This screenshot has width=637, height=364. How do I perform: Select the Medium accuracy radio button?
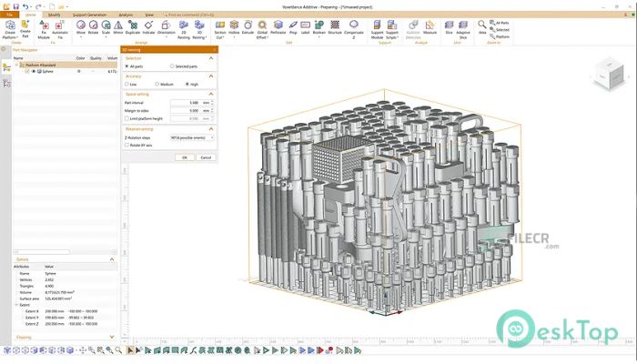tap(157, 84)
